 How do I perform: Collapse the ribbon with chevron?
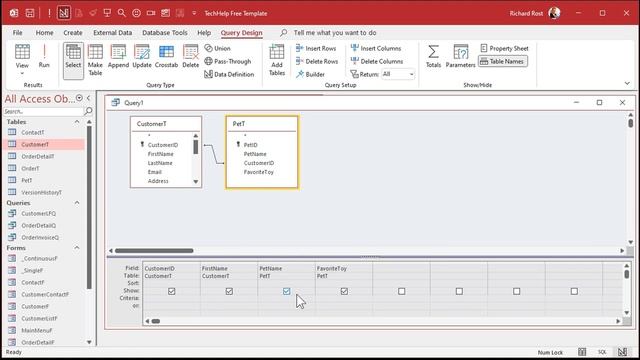[627, 83]
